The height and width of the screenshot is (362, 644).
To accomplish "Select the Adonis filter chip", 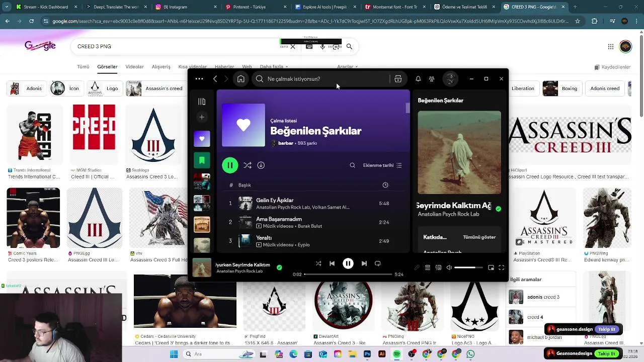I will pos(27,88).
